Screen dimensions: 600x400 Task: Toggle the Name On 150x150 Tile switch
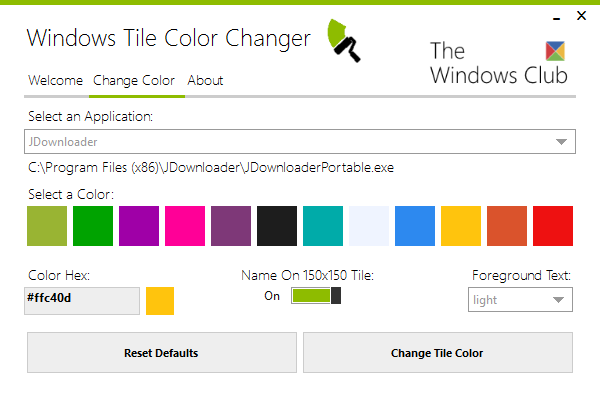point(316,296)
